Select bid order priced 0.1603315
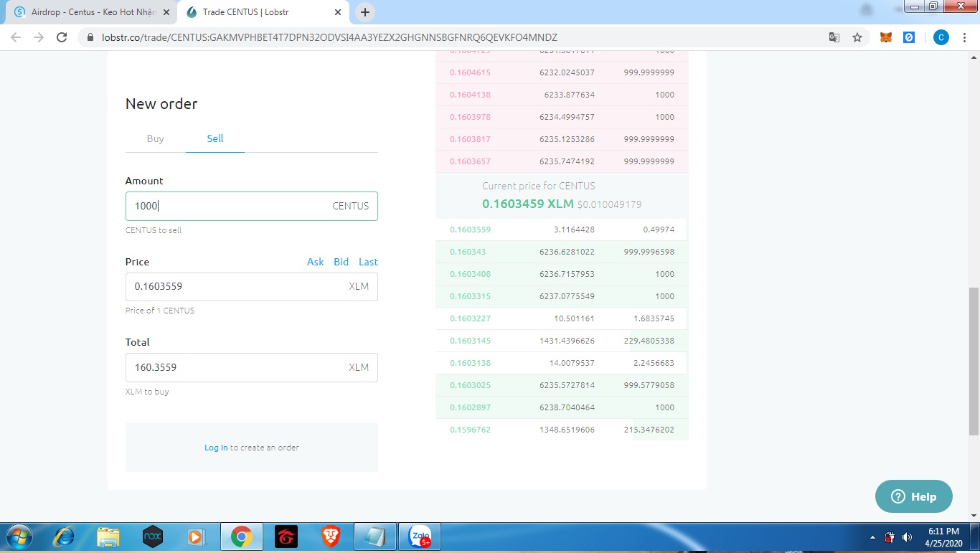 pos(562,296)
